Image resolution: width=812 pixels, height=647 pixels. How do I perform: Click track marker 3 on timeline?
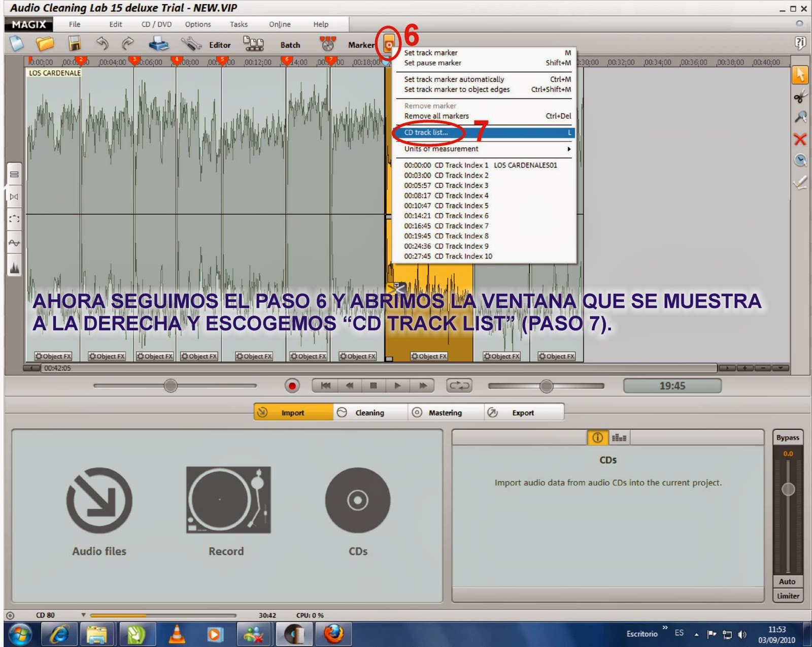(134, 60)
